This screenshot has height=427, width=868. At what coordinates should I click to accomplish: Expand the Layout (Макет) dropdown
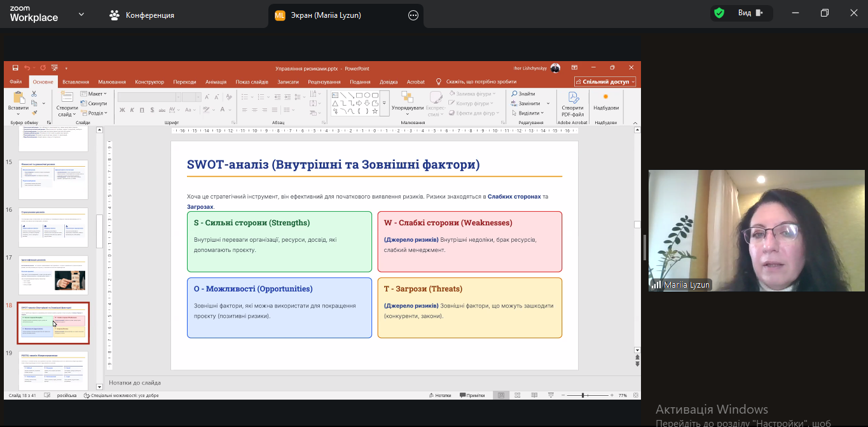[95, 94]
